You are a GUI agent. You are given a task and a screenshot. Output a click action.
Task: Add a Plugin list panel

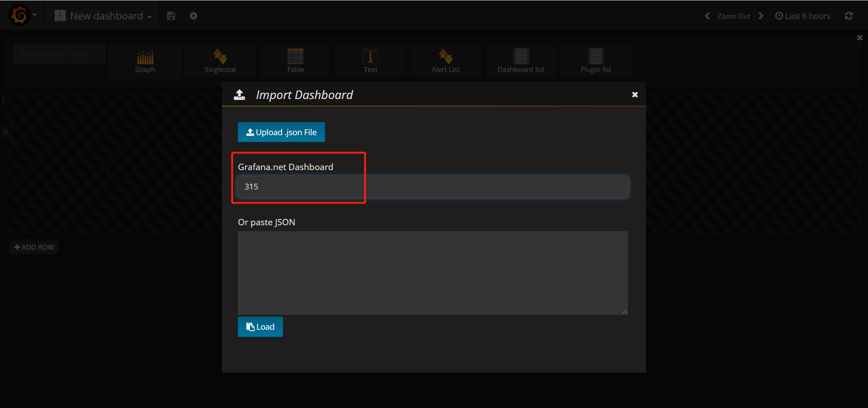pyautogui.click(x=596, y=61)
